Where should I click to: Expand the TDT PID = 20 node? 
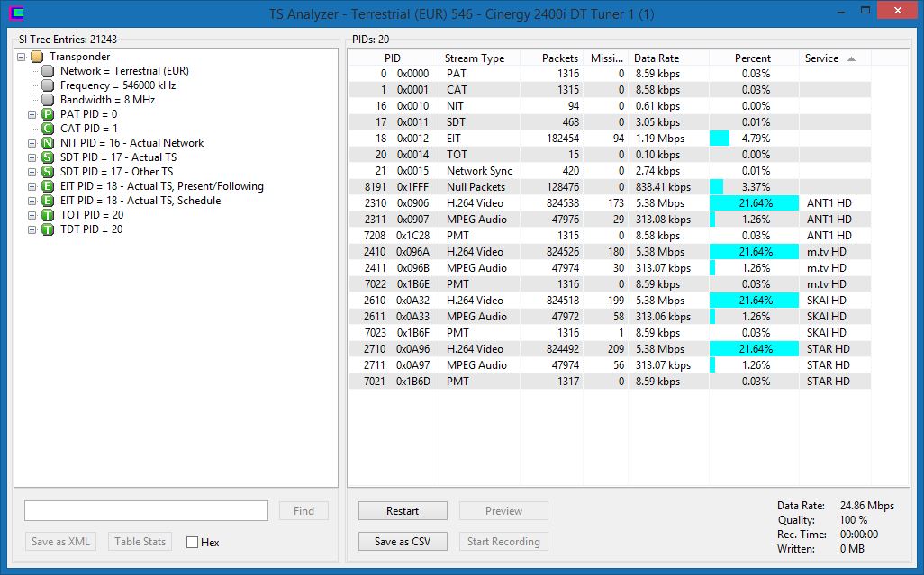coord(32,229)
